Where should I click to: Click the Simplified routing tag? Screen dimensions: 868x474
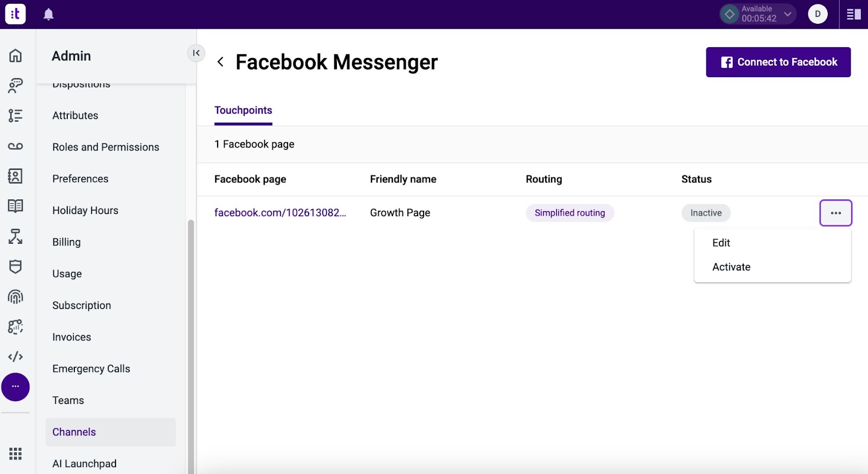570,213
